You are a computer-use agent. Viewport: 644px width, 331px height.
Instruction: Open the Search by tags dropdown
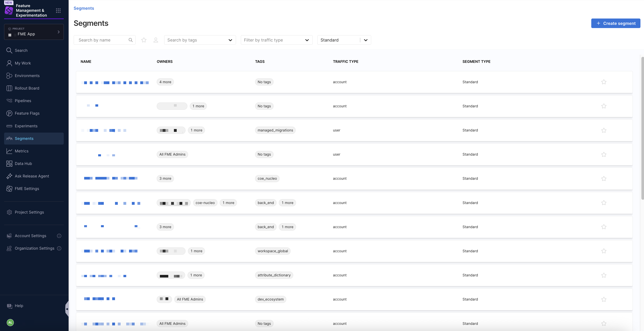200,40
